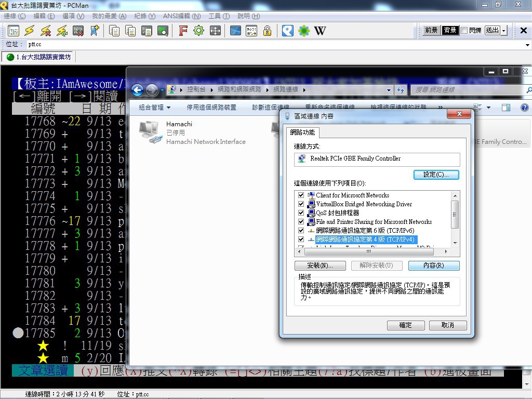This screenshot has height=399, width=532.
Task: Click the lightning bolt connect icon
Action: pos(30,31)
